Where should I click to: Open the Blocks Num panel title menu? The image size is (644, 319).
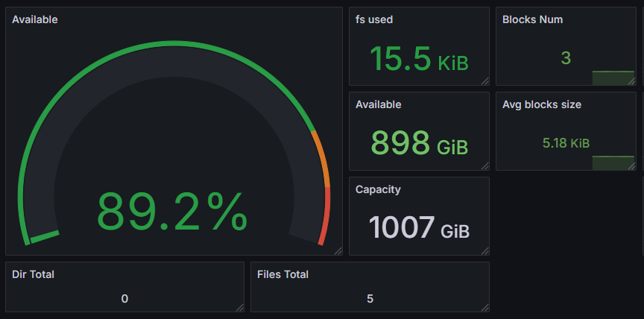tap(532, 19)
